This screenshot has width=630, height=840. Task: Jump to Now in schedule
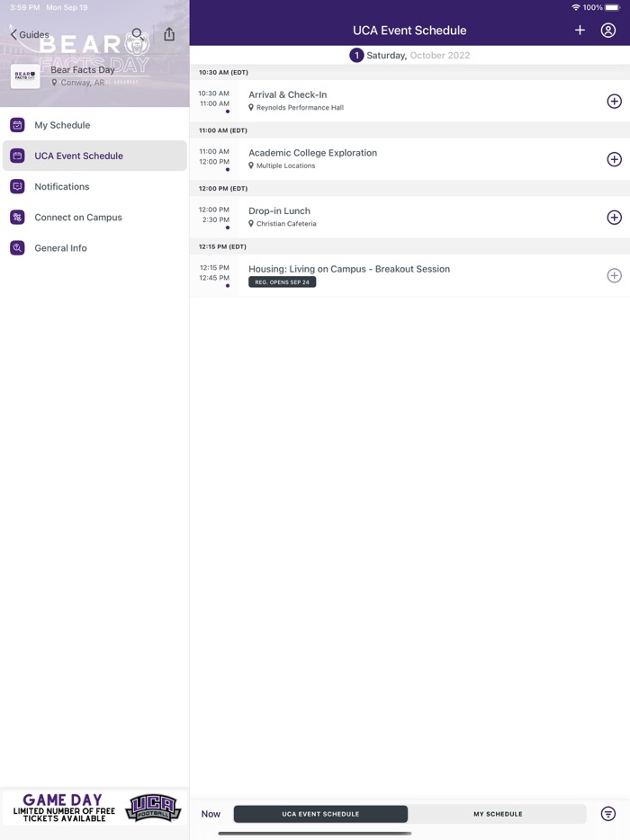(x=211, y=814)
